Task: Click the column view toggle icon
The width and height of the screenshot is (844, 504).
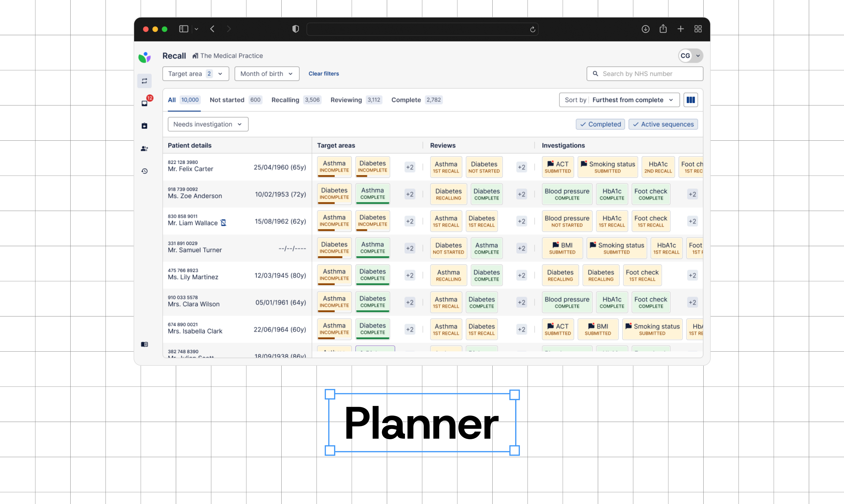Action: [690, 100]
